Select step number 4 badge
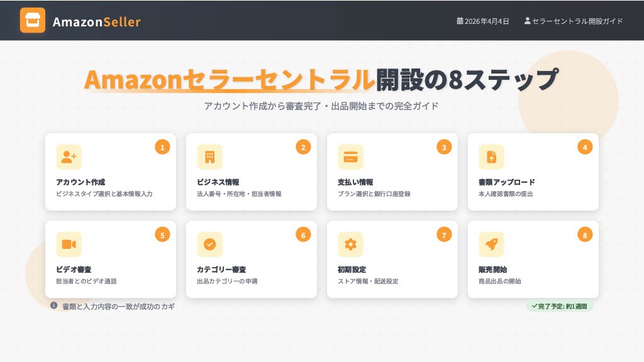 tap(585, 148)
